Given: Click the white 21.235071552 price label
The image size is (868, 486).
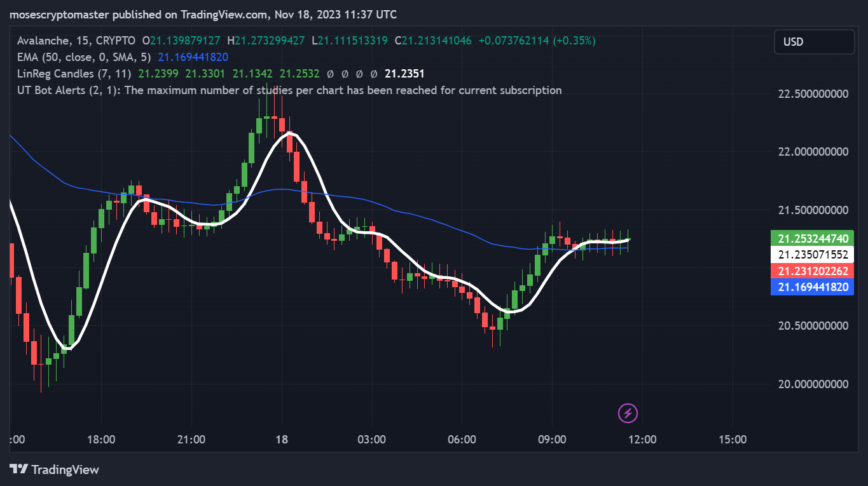Looking at the screenshot, I should [813, 255].
